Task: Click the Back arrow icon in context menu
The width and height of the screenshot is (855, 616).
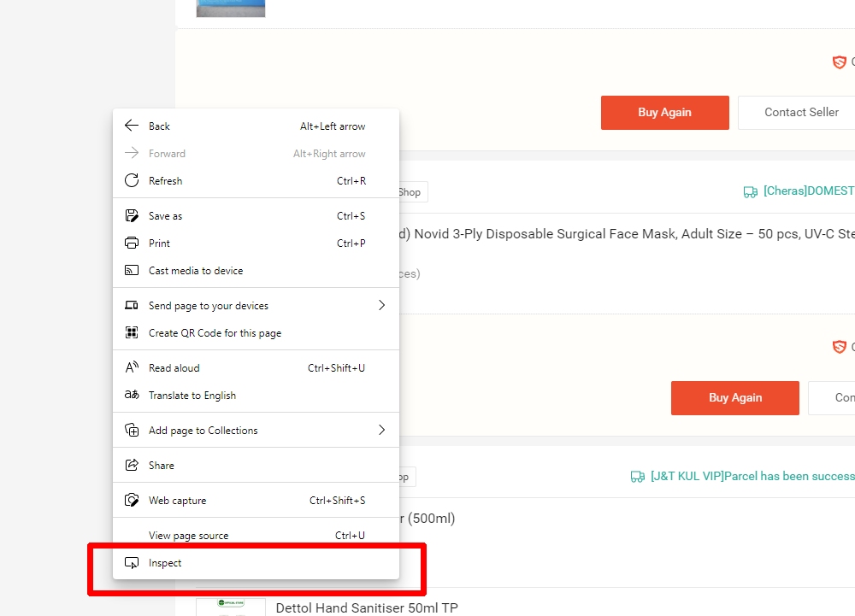Action: [x=132, y=126]
